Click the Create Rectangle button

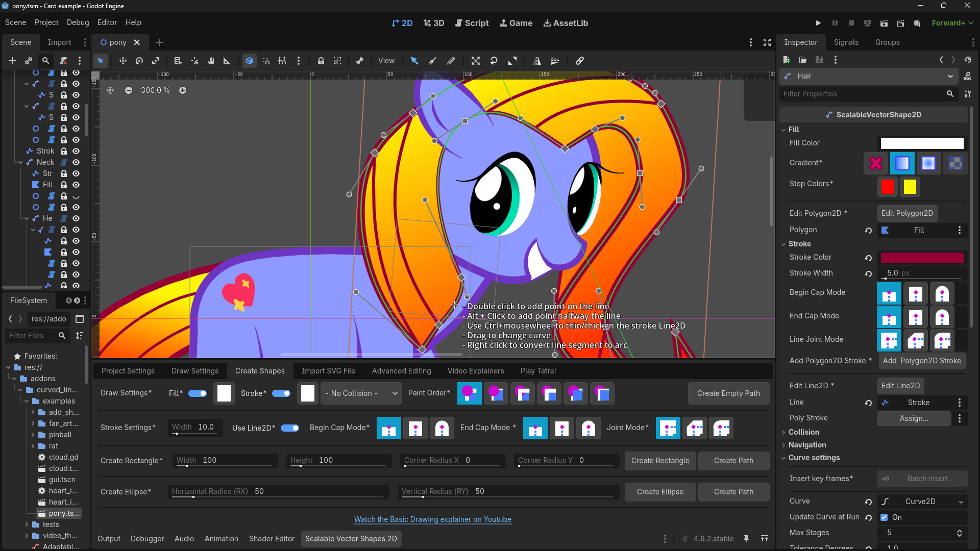660,461
